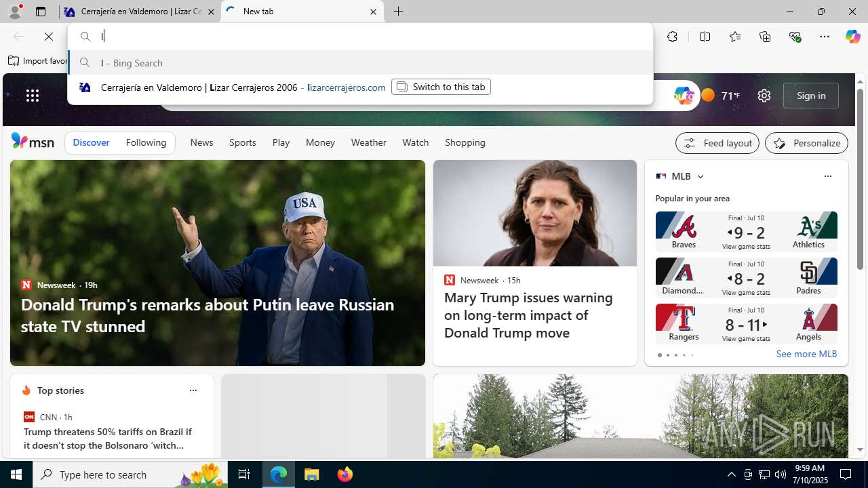
Task: Open the Shopping section
Action: click(465, 142)
